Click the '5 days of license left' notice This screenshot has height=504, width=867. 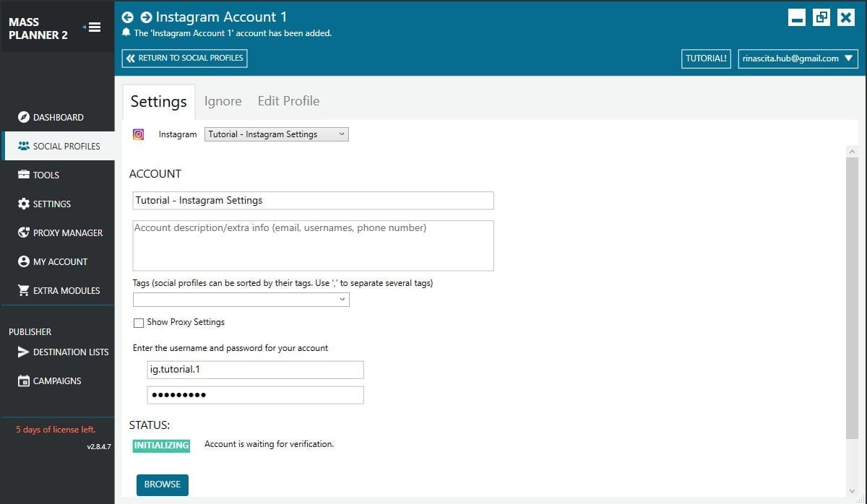pyautogui.click(x=56, y=430)
